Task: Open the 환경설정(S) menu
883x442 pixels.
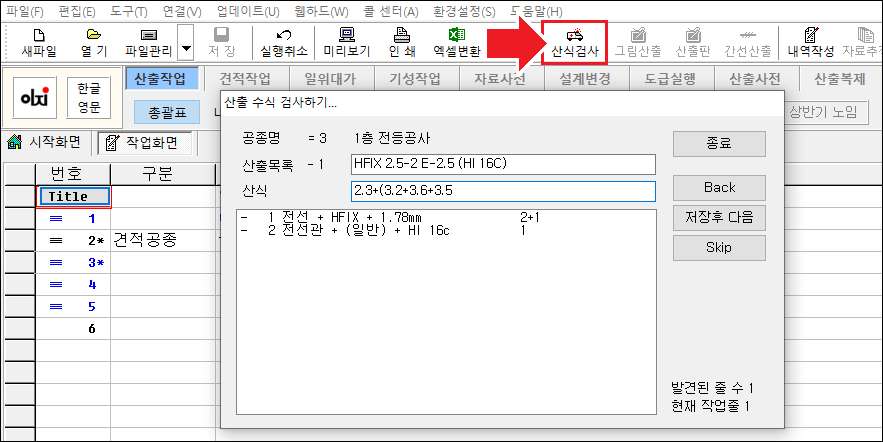Action: (x=465, y=11)
